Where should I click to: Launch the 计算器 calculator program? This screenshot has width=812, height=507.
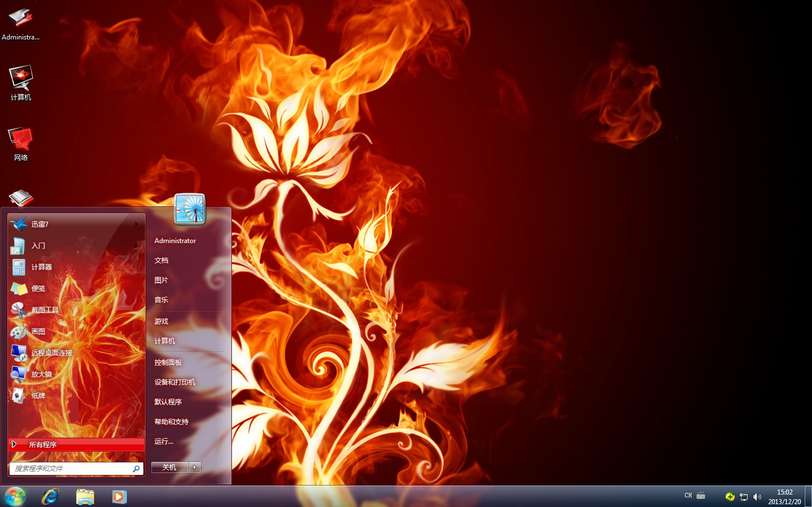(x=76, y=267)
